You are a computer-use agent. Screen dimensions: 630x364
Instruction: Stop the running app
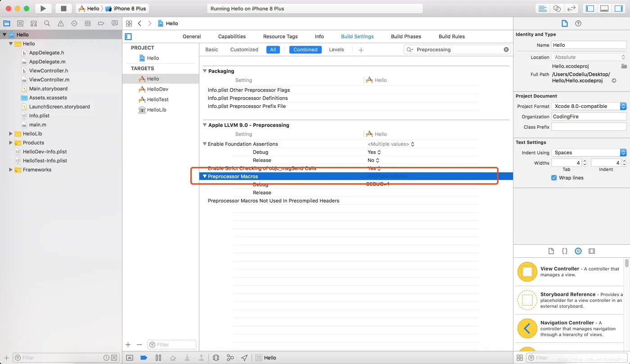(x=63, y=9)
